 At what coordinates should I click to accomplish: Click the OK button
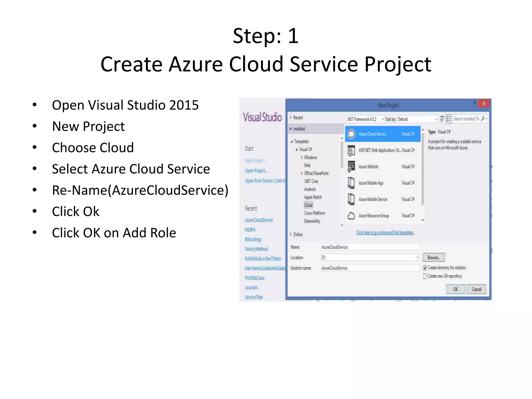[x=455, y=289]
